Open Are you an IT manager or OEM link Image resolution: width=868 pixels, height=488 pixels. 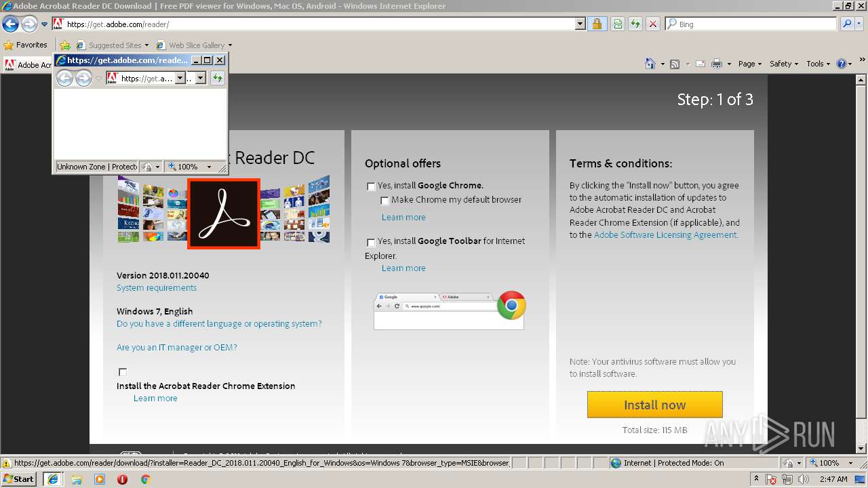click(x=177, y=348)
